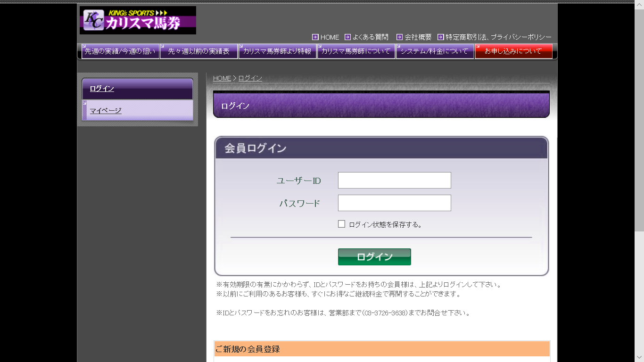This screenshot has width=644, height=362.
Task: Click phone number note text 03-3726-3638
Action: (x=386, y=313)
